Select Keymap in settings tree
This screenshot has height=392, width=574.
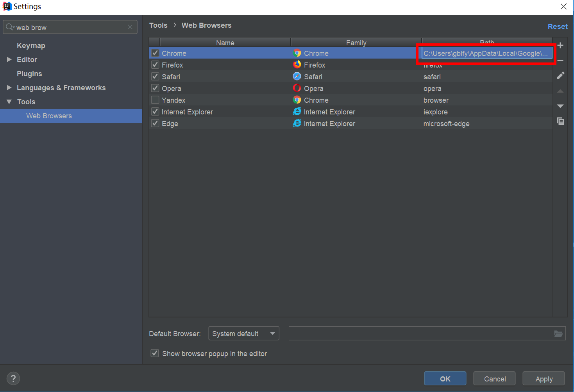click(x=31, y=46)
